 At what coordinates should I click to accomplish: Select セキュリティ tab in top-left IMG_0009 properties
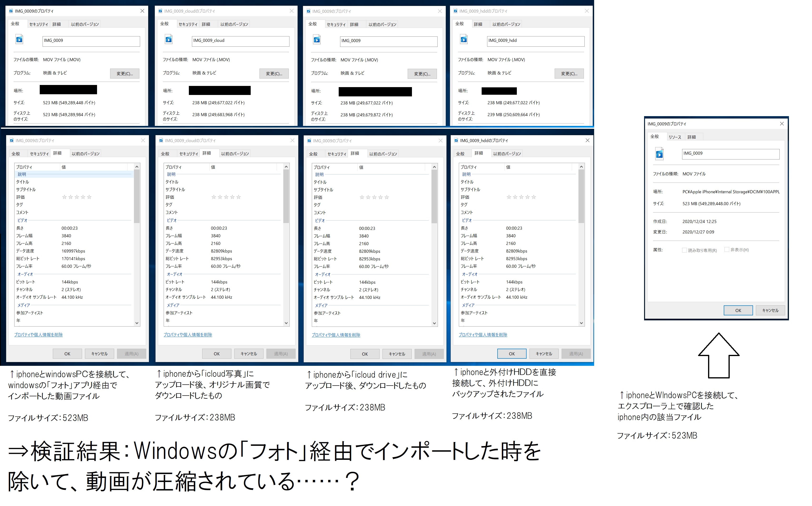(39, 25)
